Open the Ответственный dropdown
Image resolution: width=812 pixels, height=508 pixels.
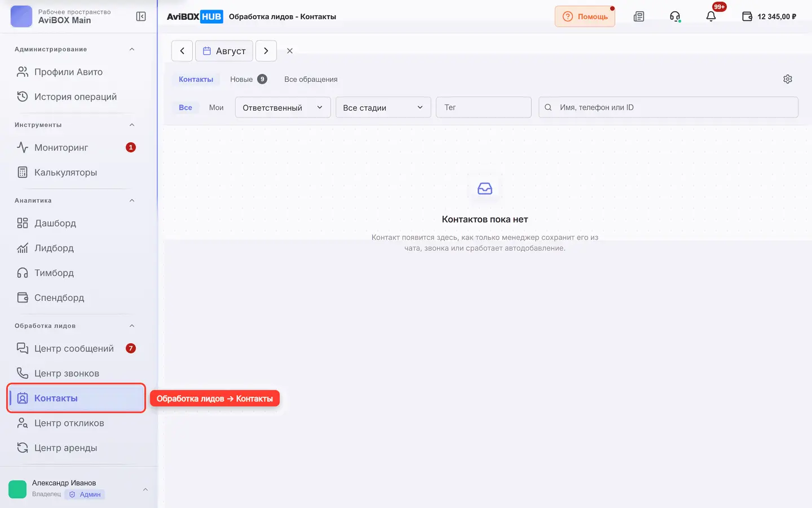tap(283, 107)
